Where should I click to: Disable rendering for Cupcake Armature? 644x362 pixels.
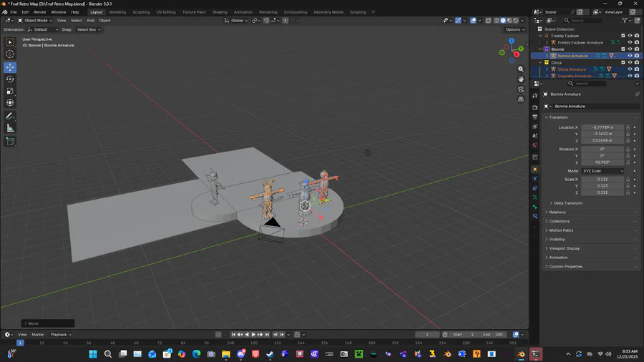[x=637, y=76]
